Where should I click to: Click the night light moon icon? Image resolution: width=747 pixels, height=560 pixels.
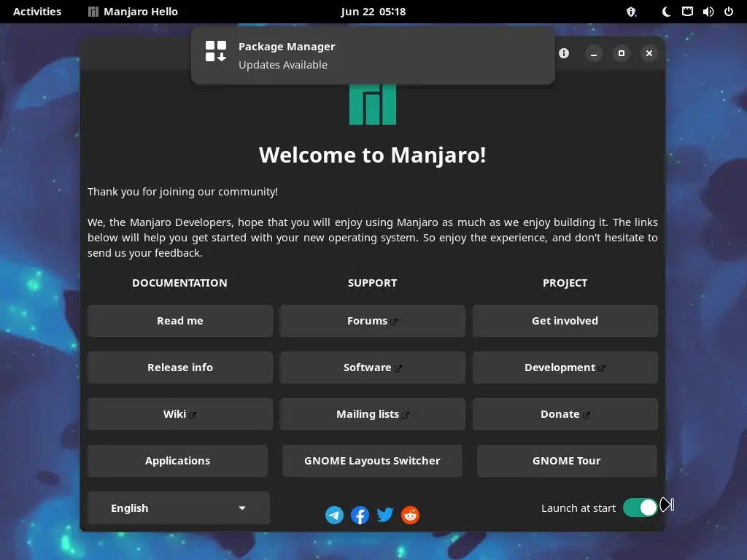click(666, 12)
